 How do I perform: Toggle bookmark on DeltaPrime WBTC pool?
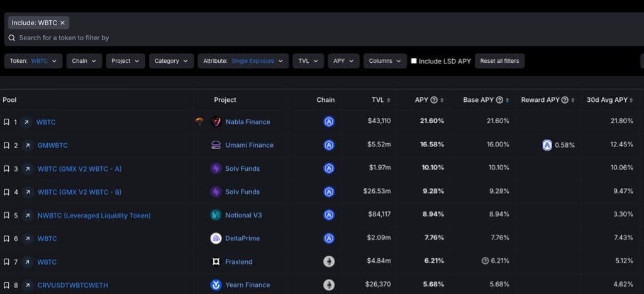[6, 239]
